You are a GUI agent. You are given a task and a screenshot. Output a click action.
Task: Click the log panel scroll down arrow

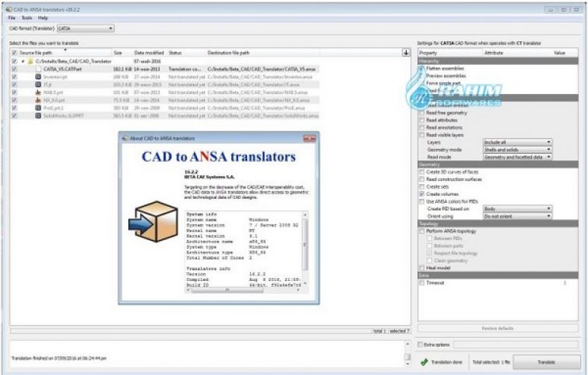pyautogui.click(x=407, y=364)
